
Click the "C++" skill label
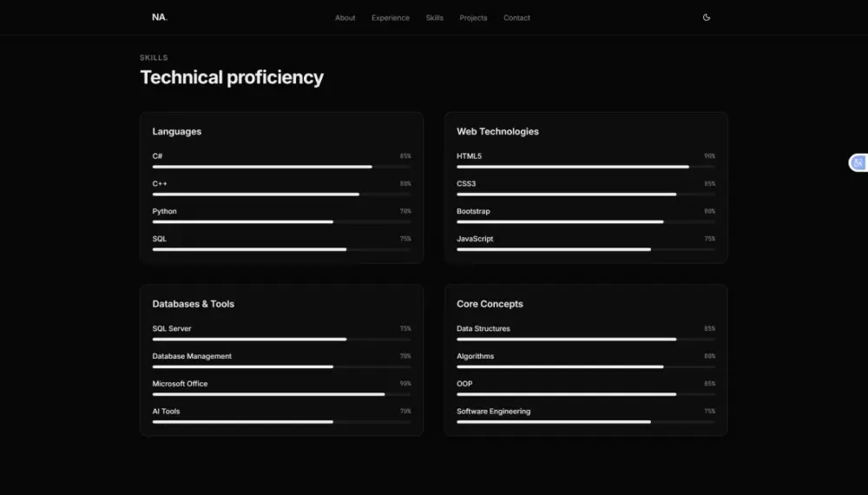coord(160,184)
